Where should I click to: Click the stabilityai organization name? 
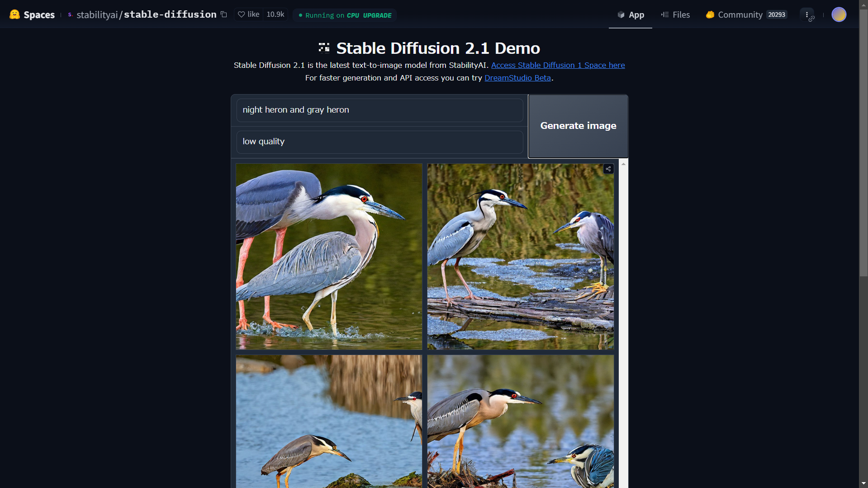97,14
